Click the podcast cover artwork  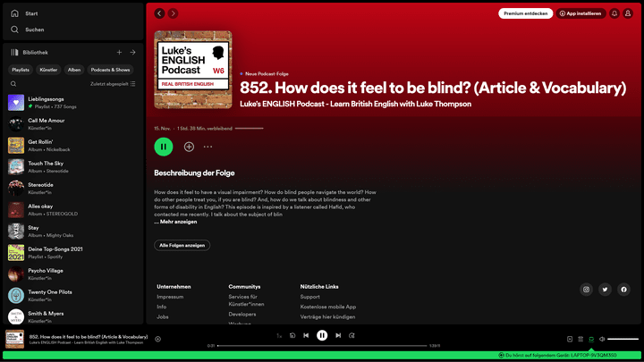click(193, 70)
